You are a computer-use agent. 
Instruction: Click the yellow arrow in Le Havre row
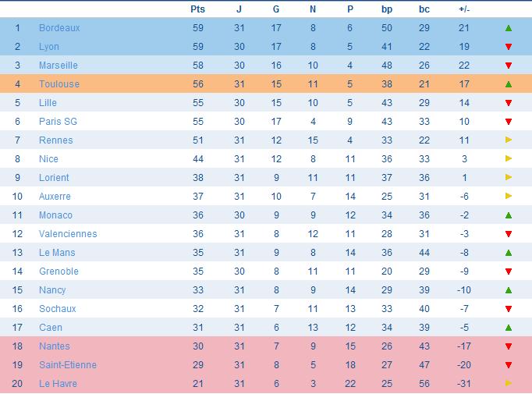pos(509,384)
